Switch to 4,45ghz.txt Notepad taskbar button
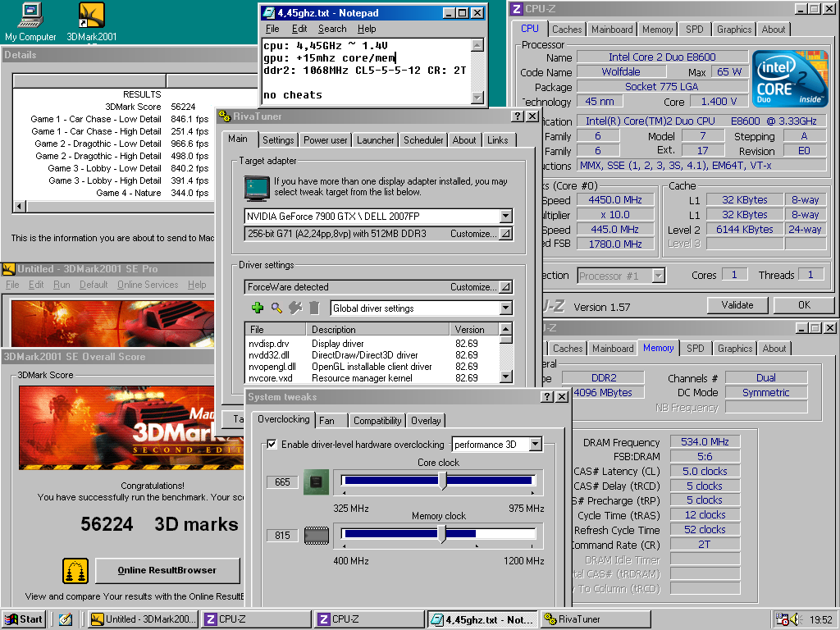 482,619
